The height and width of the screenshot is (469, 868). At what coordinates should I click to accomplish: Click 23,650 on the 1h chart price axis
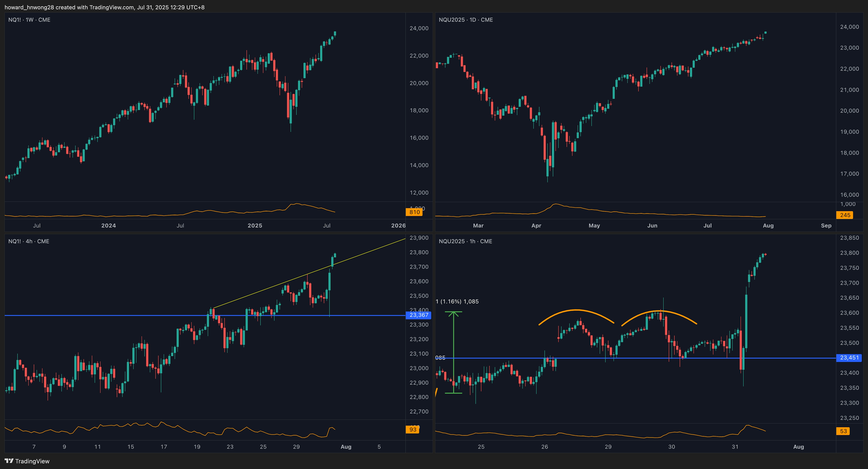click(849, 298)
